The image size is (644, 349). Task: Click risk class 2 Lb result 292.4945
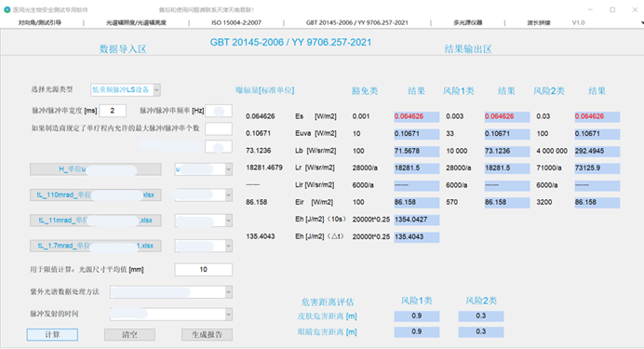[x=597, y=151]
